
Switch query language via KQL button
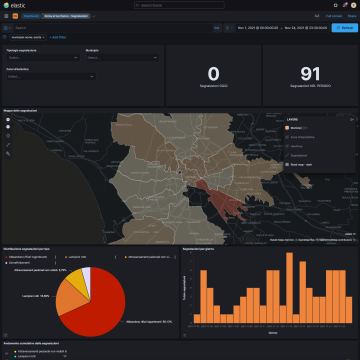(x=217, y=28)
